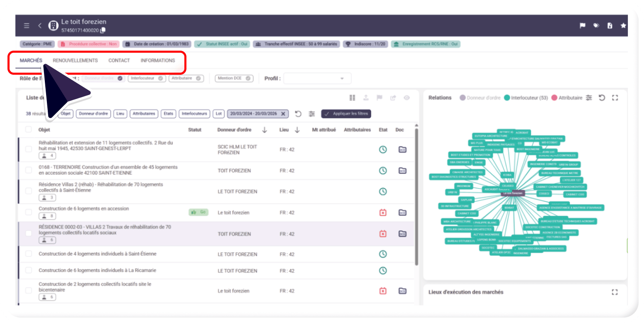Screen dimensions: 644x323
Task: Switch to the INFORMATIONS tab
Action: pyautogui.click(x=158, y=61)
